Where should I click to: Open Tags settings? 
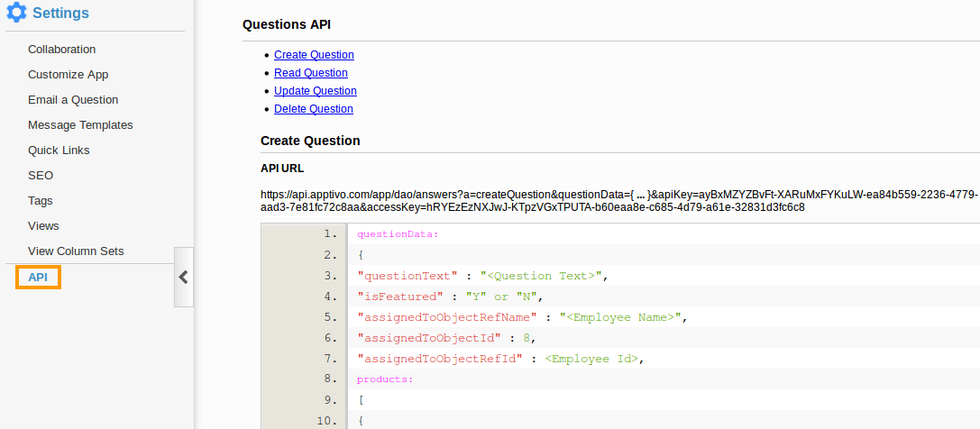click(40, 201)
